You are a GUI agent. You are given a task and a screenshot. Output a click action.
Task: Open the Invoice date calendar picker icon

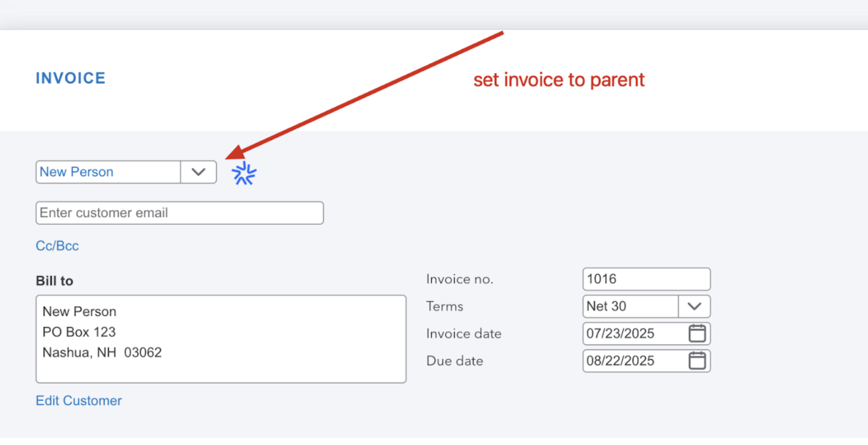point(697,333)
